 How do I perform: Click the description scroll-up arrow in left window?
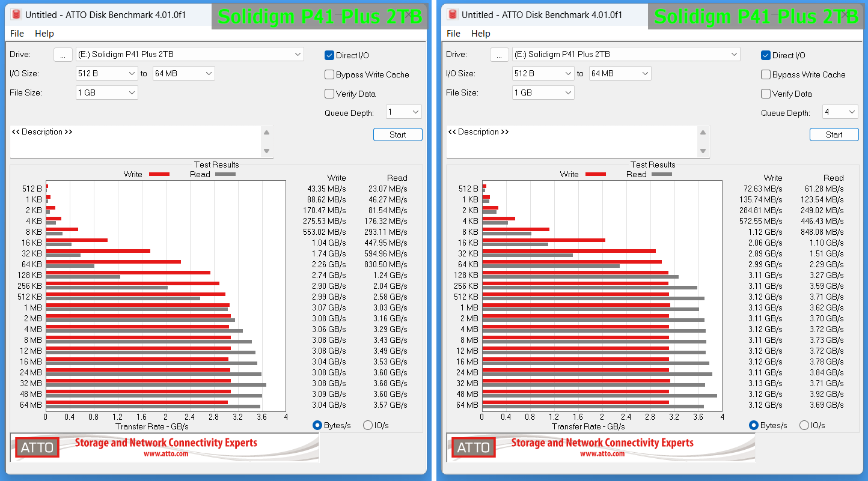(267, 133)
